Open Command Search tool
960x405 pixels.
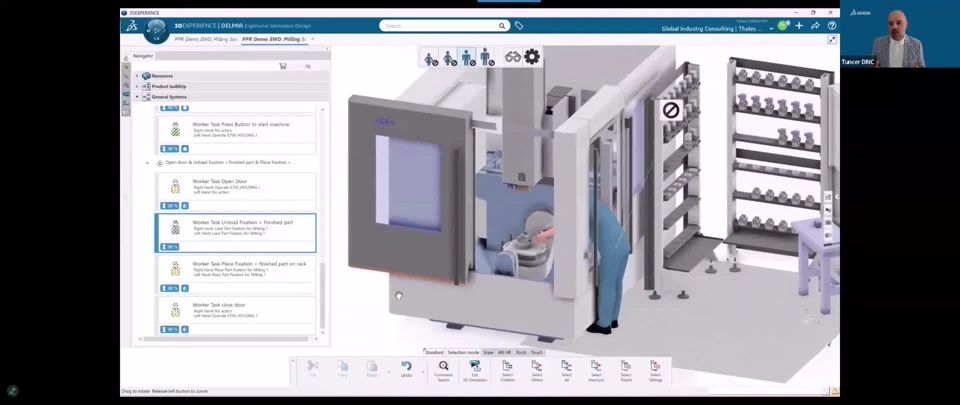[x=443, y=369]
